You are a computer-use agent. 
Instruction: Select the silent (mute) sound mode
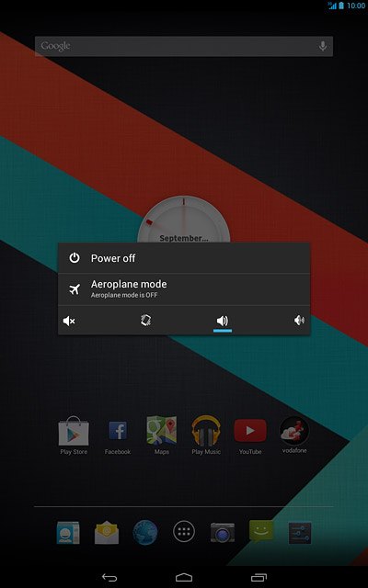tap(69, 321)
